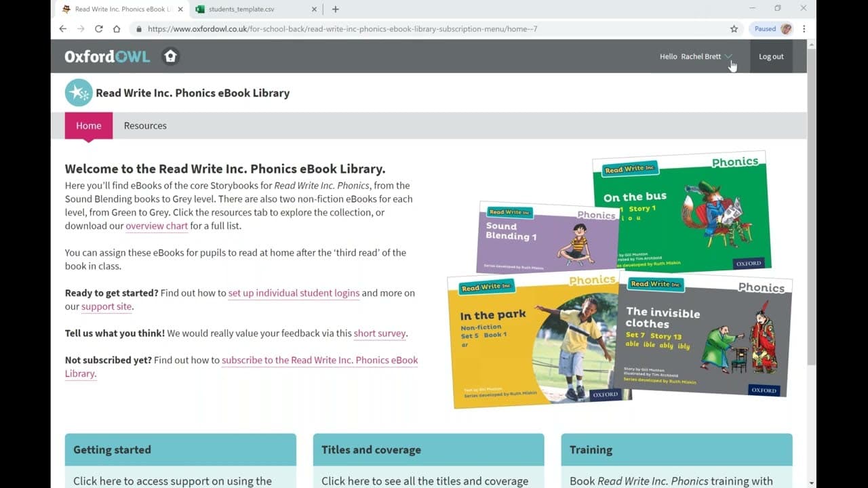Click the Oxford OWL logo
The width and height of the screenshot is (868, 488).
coord(107,56)
